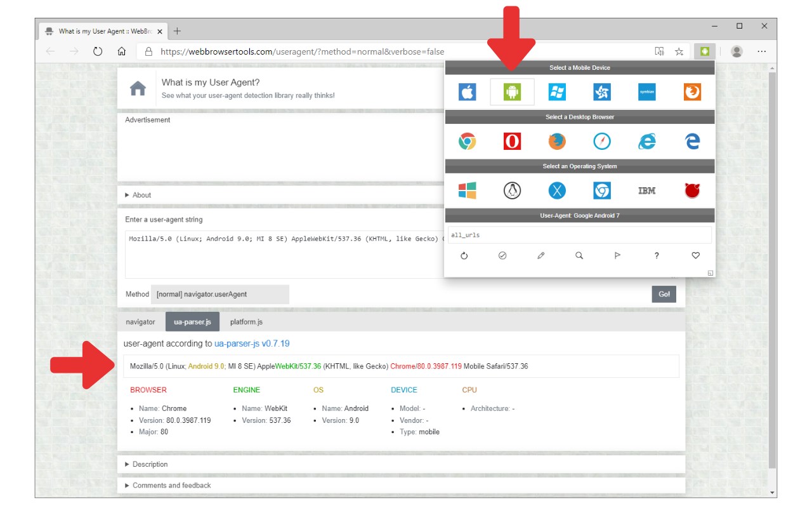Click the browser address bar URL
The image size is (812, 508).
pos(302,51)
